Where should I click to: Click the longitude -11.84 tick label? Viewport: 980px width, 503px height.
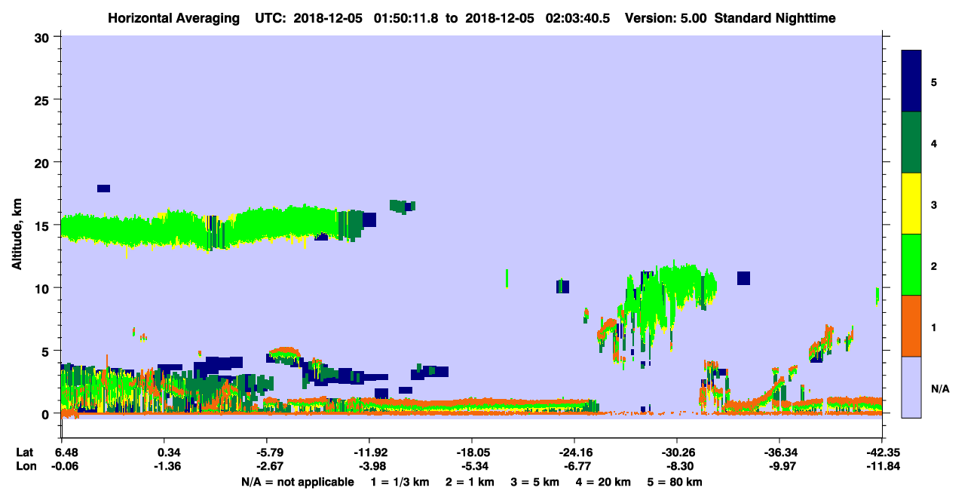tap(881, 466)
